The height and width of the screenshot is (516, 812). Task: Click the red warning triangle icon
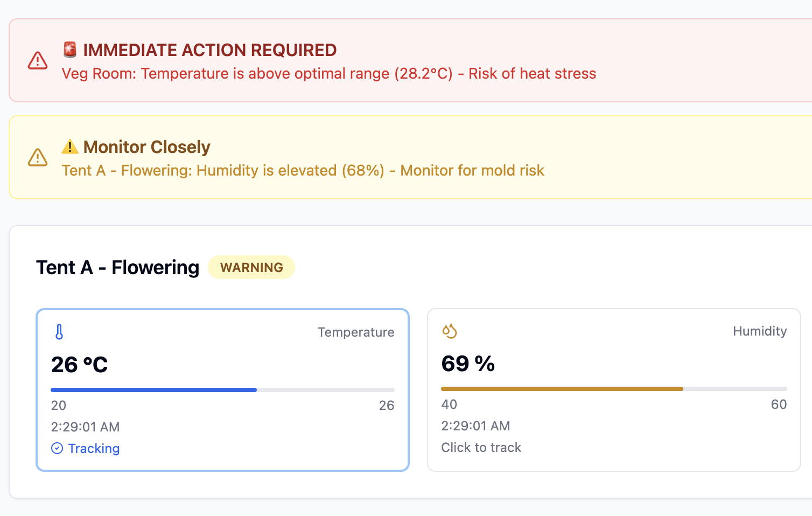[38, 60]
